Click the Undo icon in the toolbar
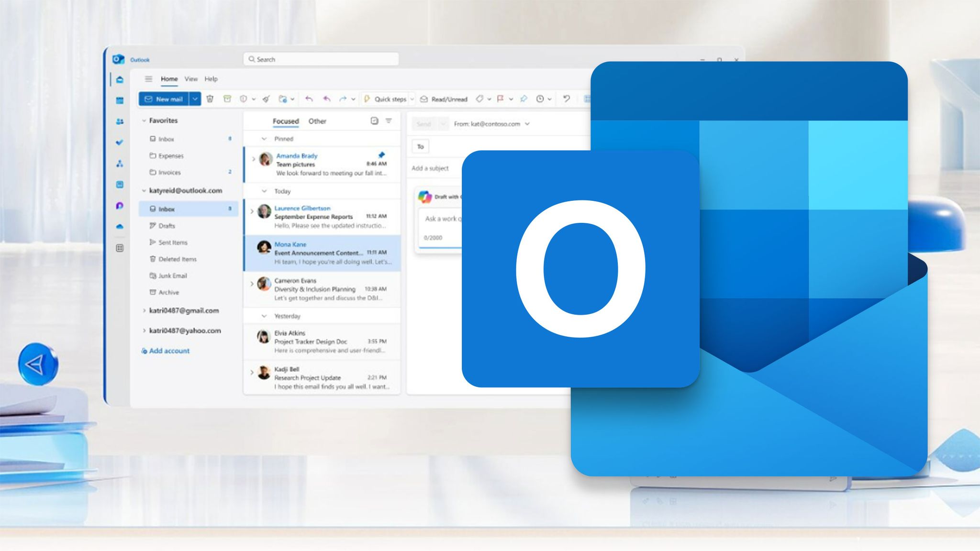The height and width of the screenshot is (551, 980). click(x=567, y=99)
